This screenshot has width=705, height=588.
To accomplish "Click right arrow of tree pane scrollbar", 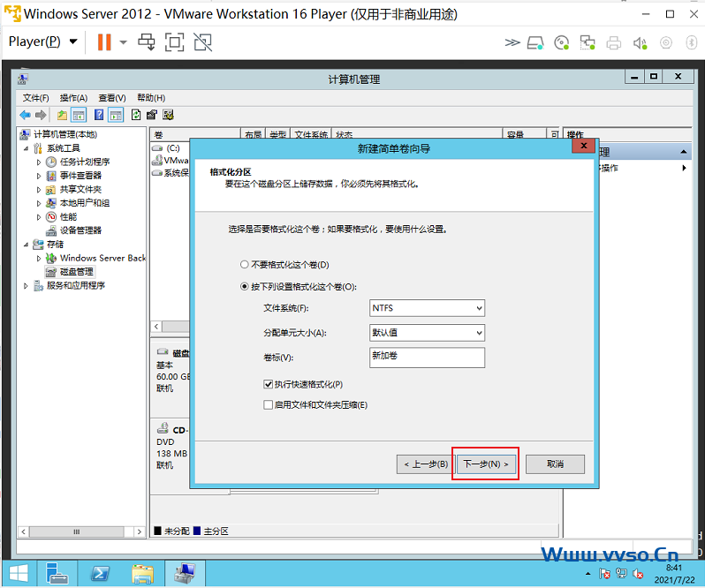I will [x=140, y=531].
